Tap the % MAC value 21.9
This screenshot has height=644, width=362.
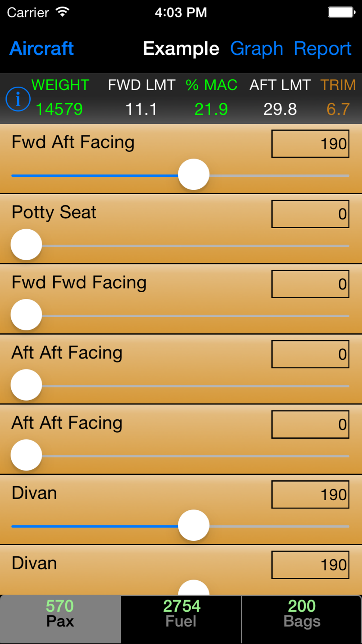211,109
